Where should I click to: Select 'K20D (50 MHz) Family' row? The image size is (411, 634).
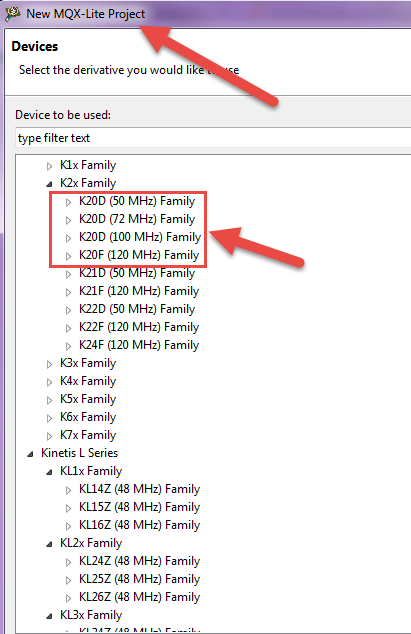137,201
